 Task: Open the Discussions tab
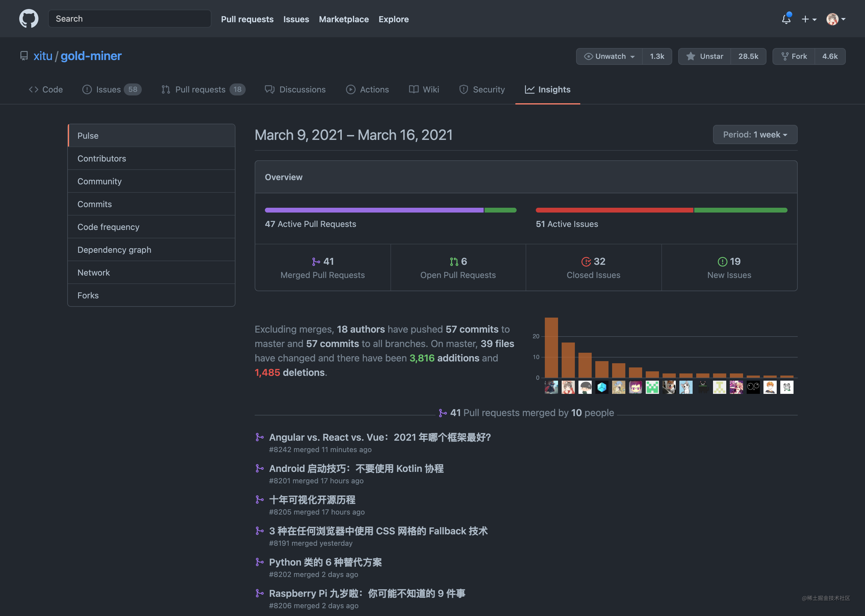point(295,89)
